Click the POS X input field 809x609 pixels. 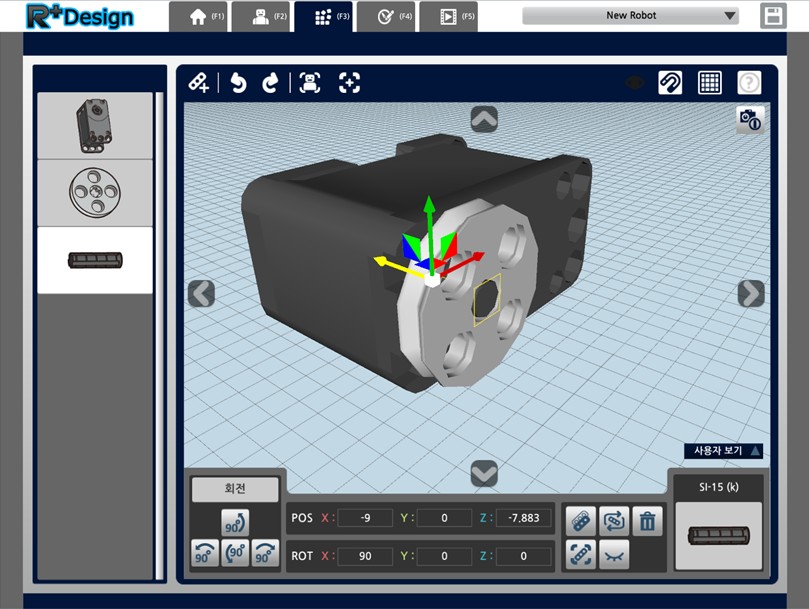click(x=364, y=518)
